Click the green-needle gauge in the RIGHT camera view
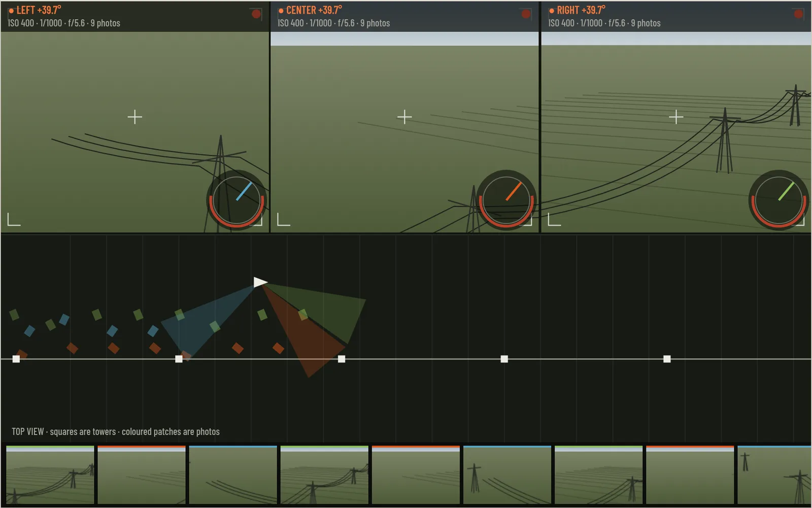The width and height of the screenshot is (812, 508). (x=779, y=200)
